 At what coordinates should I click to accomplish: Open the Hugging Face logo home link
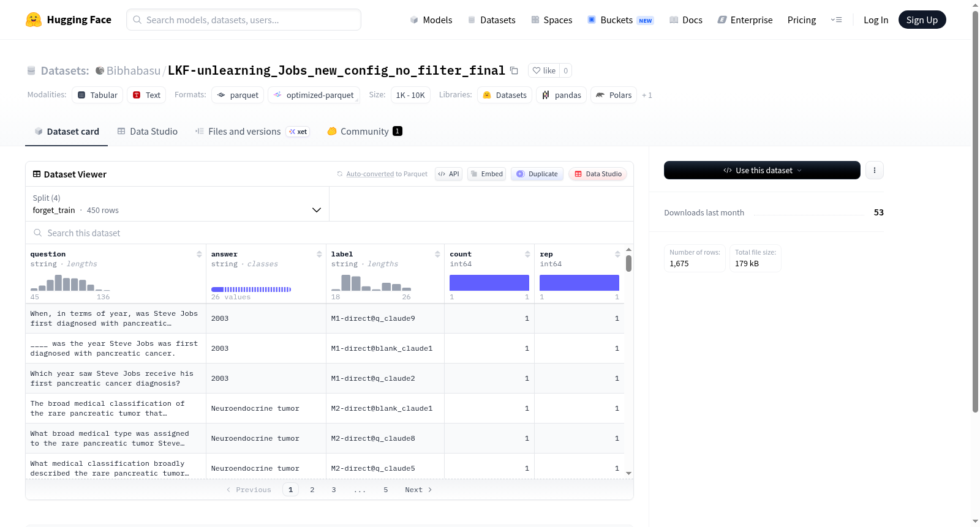[69, 20]
